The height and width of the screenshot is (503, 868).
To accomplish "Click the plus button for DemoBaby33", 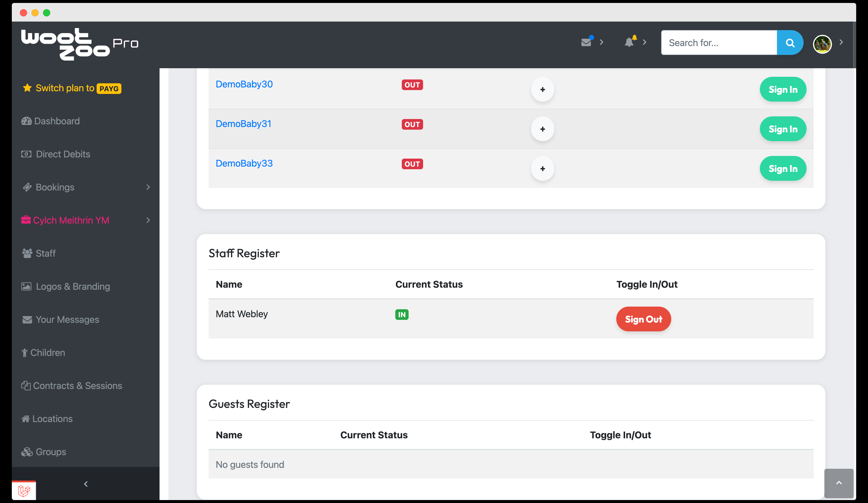I will pos(542,169).
